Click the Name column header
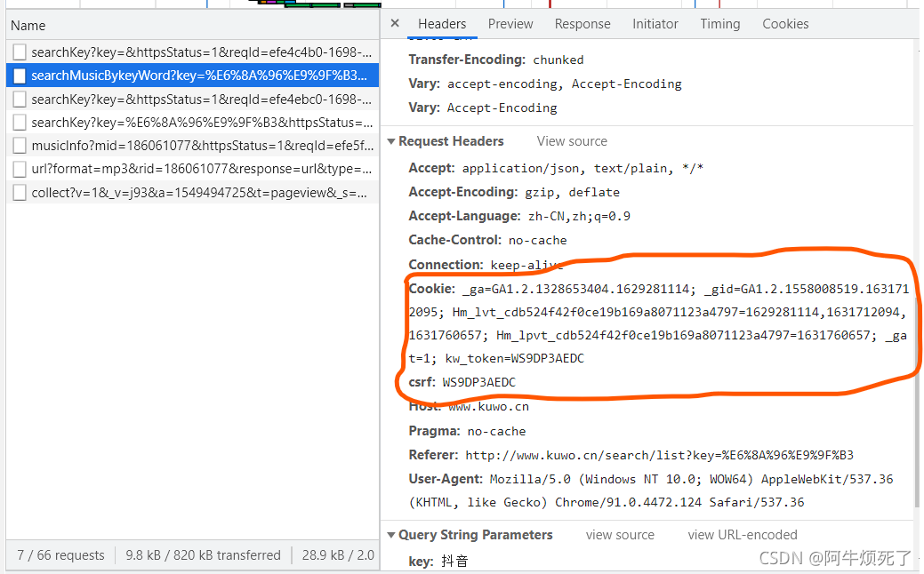 pyautogui.click(x=193, y=25)
